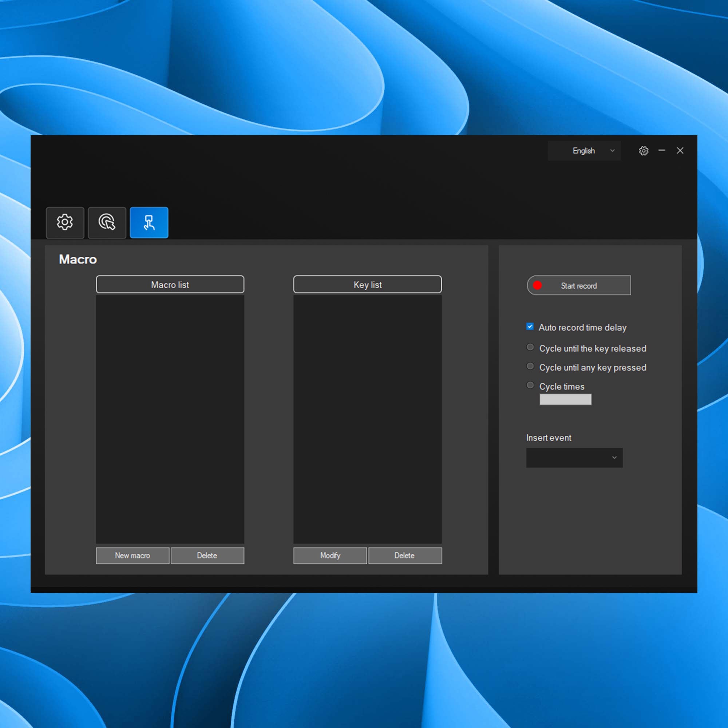Open the English language dropdown
The width and height of the screenshot is (728, 728).
(584, 151)
